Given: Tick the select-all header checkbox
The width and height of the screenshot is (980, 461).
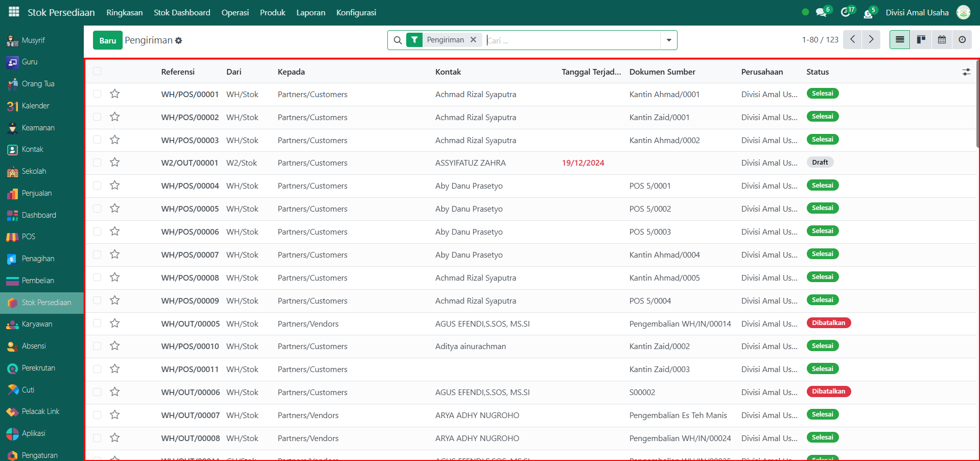Looking at the screenshot, I should (x=97, y=72).
